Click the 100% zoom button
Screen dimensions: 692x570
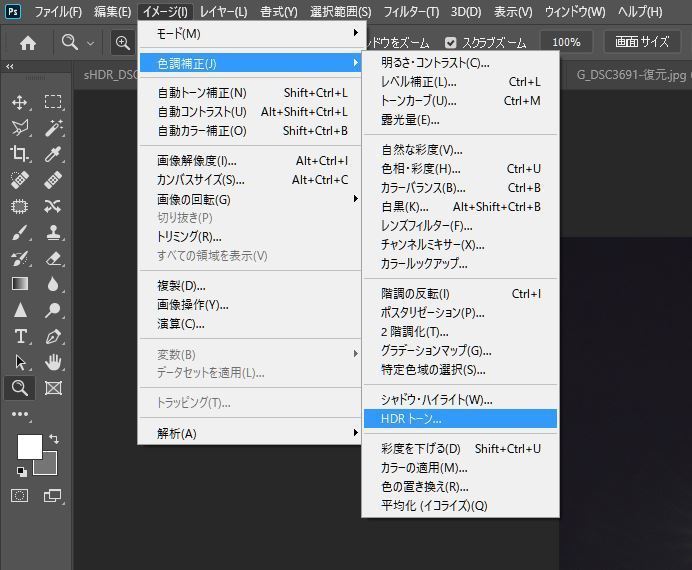click(565, 42)
